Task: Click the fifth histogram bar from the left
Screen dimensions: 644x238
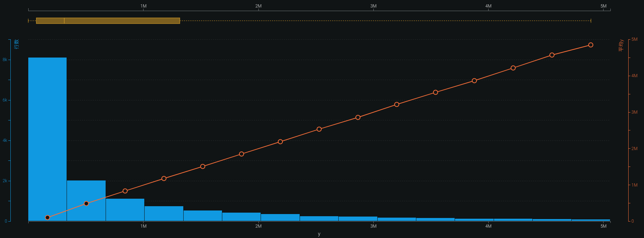Action: (x=203, y=216)
